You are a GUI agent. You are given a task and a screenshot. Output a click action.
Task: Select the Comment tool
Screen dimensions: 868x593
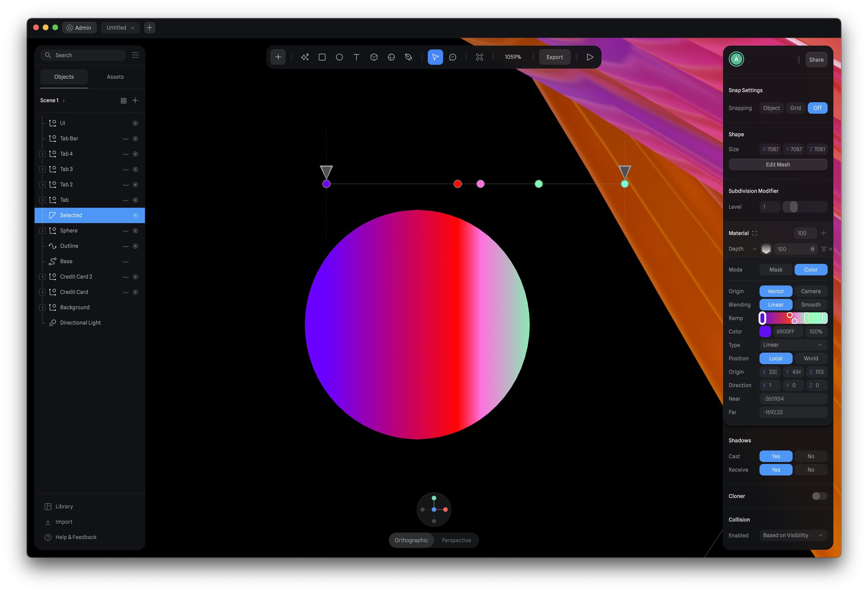click(x=453, y=57)
